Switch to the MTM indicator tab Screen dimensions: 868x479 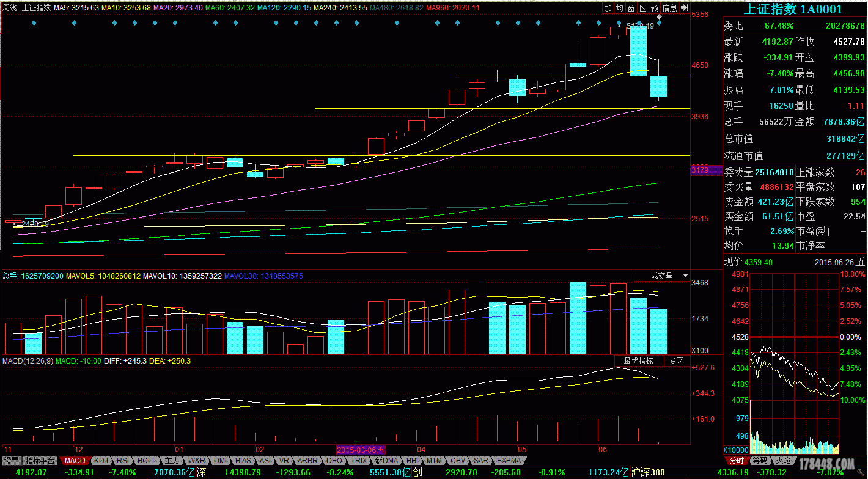click(434, 460)
